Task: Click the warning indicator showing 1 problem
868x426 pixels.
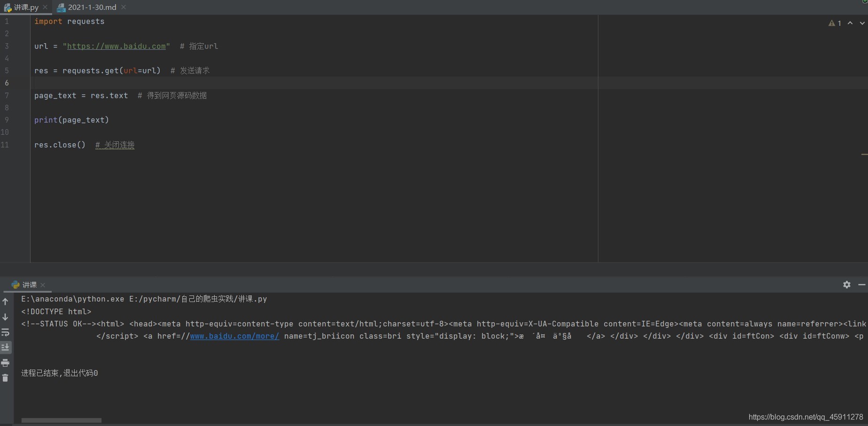Action: click(835, 23)
